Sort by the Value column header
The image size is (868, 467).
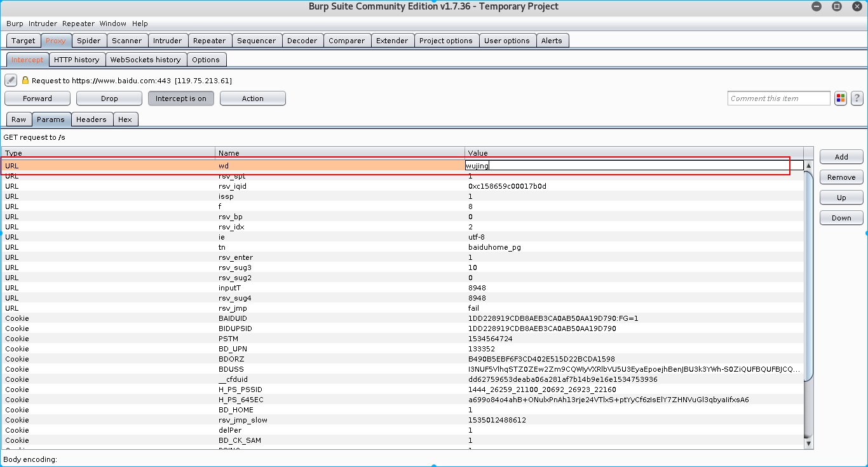(x=634, y=153)
